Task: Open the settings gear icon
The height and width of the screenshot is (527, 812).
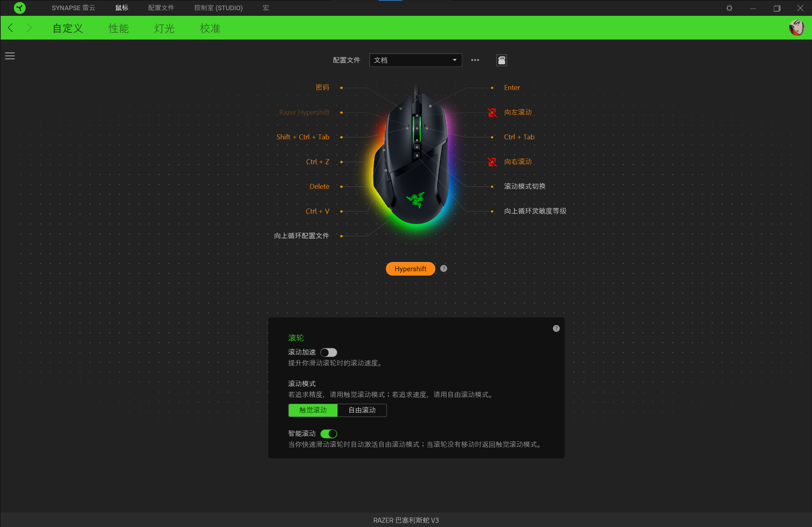Action: click(x=729, y=8)
